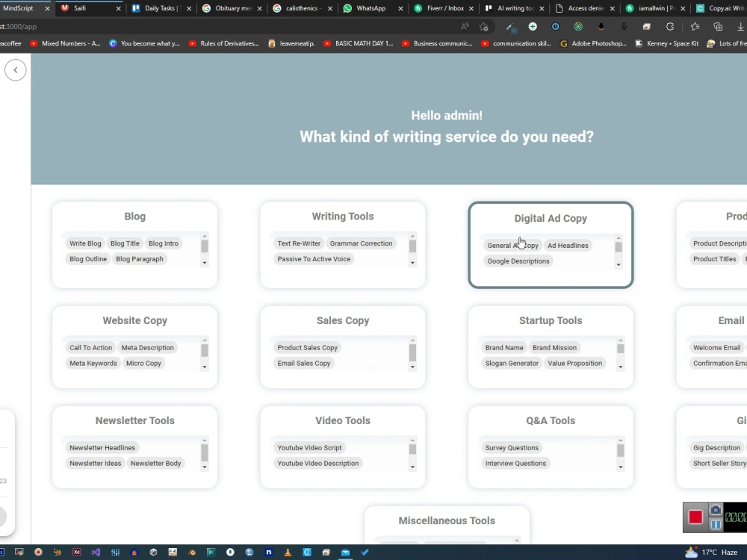Open Kenney Space Kit bookmark

pos(667,43)
